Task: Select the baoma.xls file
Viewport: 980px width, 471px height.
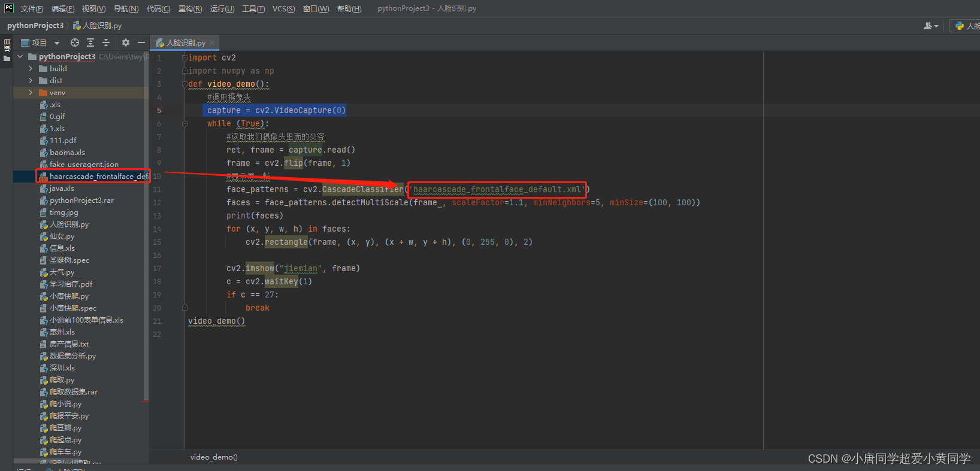Action: click(81, 153)
